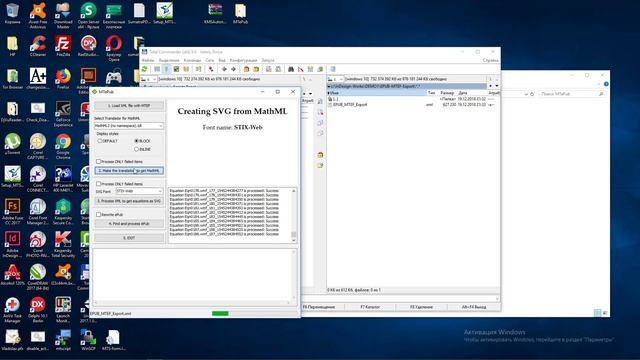
Task: Open Команды menu in Total Commander
Action: point(192,60)
